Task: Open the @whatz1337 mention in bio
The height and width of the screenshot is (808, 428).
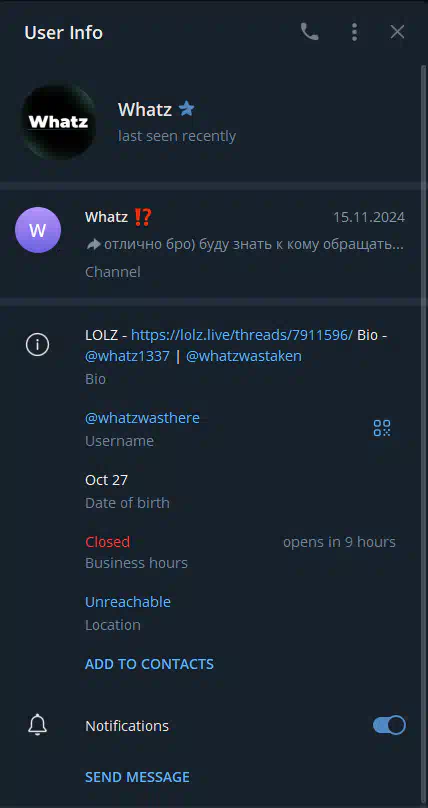Action: pyautogui.click(x=127, y=356)
